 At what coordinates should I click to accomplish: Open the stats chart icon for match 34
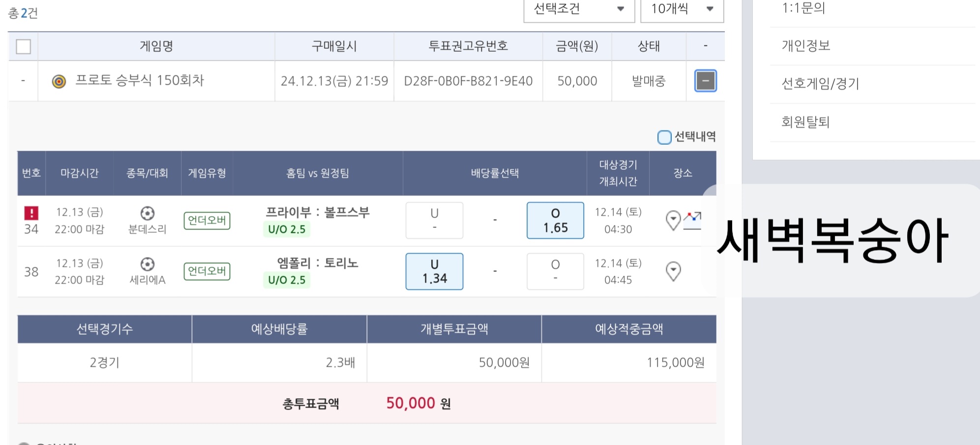692,220
